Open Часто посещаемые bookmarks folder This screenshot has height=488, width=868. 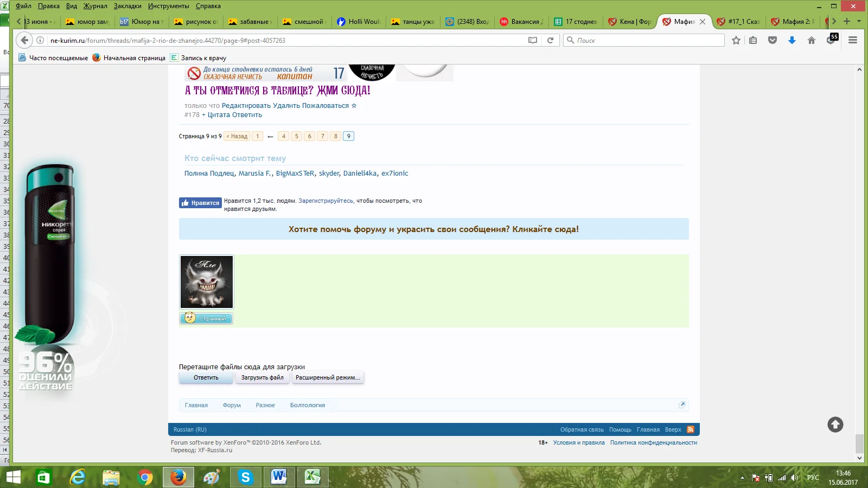[53, 57]
